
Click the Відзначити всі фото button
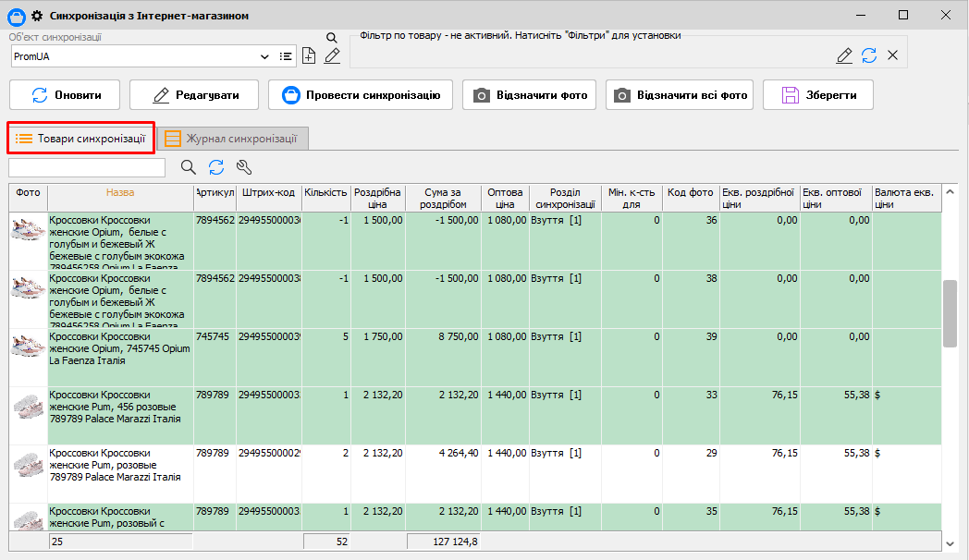pyautogui.click(x=680, y=95)
